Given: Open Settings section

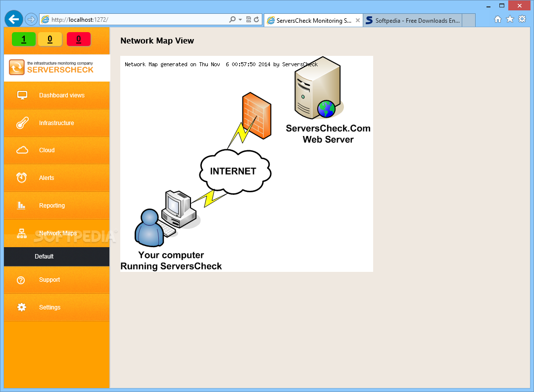Looking at the screenshot, I should [57, 307].
